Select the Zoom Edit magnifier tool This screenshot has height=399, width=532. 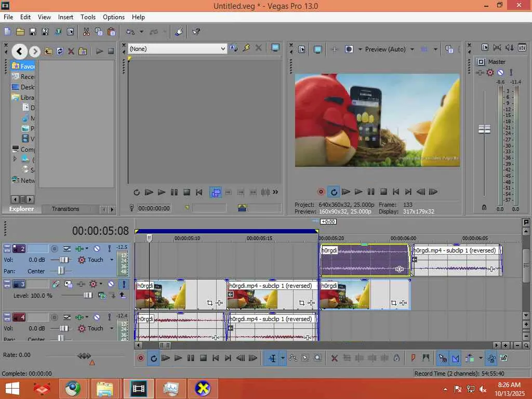pos(317,358)
